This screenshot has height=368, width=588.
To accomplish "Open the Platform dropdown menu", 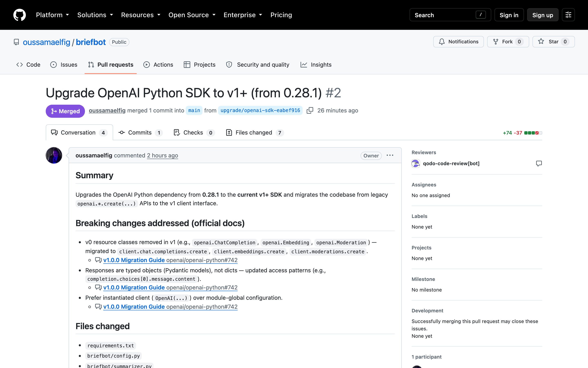I will tap(52, 15).
